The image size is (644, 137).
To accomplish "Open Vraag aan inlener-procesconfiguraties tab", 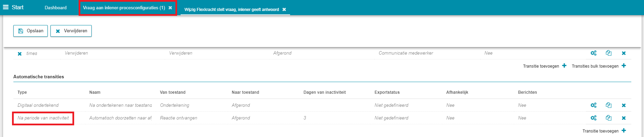I will click(x=124, y=8).
